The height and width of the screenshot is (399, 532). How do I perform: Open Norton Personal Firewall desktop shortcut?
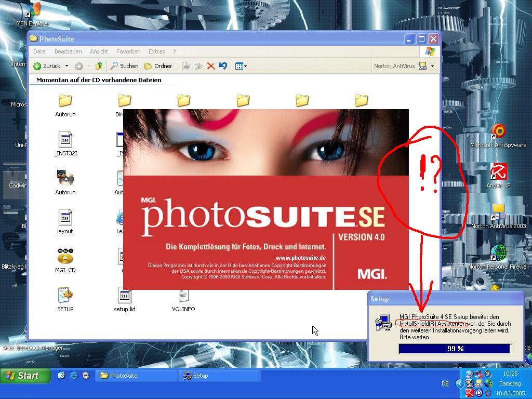[x=498, y=257]
